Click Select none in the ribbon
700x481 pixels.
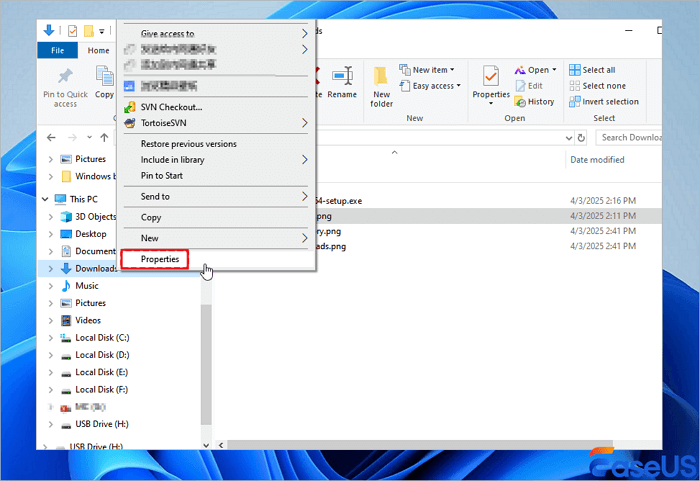click(x=597, y=86)
